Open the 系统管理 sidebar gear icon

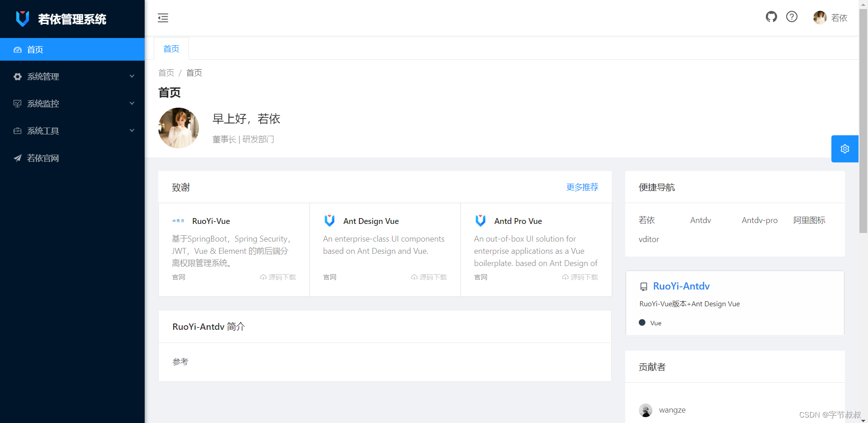[17, 76]
